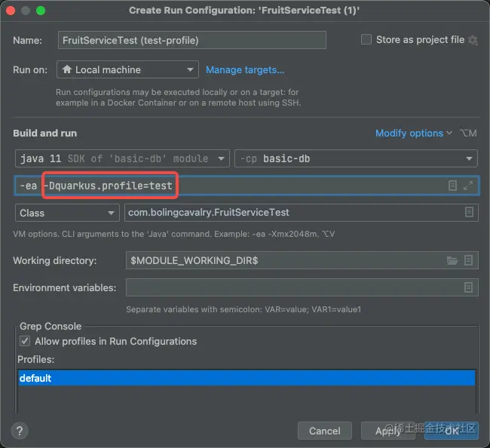Viewport: 490px width, 448px height.
Task: Click the FruitServiceTest class name field
Action: [302, 213]
